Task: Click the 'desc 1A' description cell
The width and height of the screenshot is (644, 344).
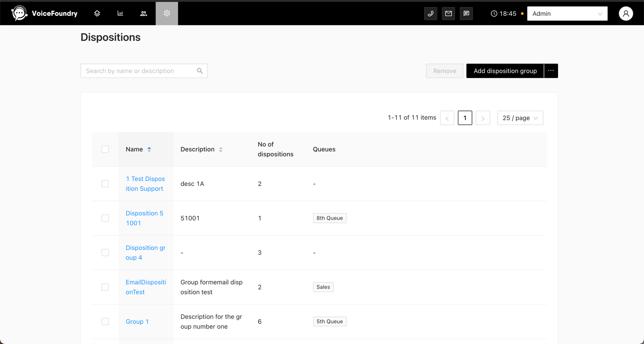Action: point(192,183)
